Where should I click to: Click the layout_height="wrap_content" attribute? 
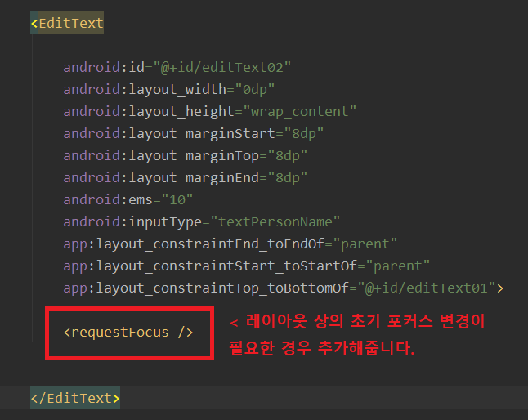pyautogui.click(x=210, y=111)
